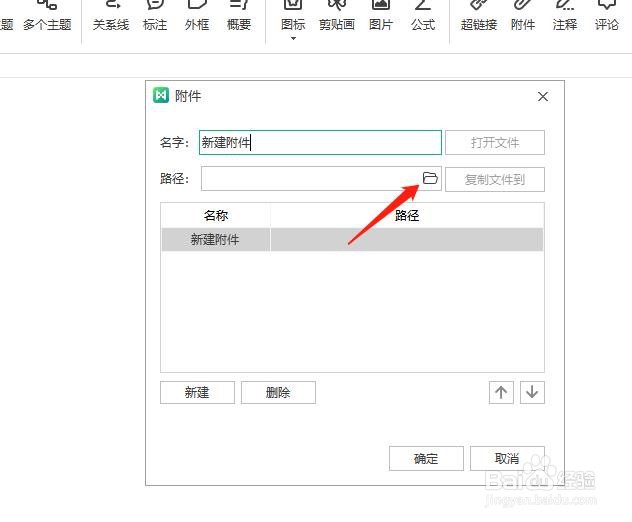Image resolution: width=632 pixels, height=522 pixels.
Task: Insert a 图片 picture
Action: (380, 16)
